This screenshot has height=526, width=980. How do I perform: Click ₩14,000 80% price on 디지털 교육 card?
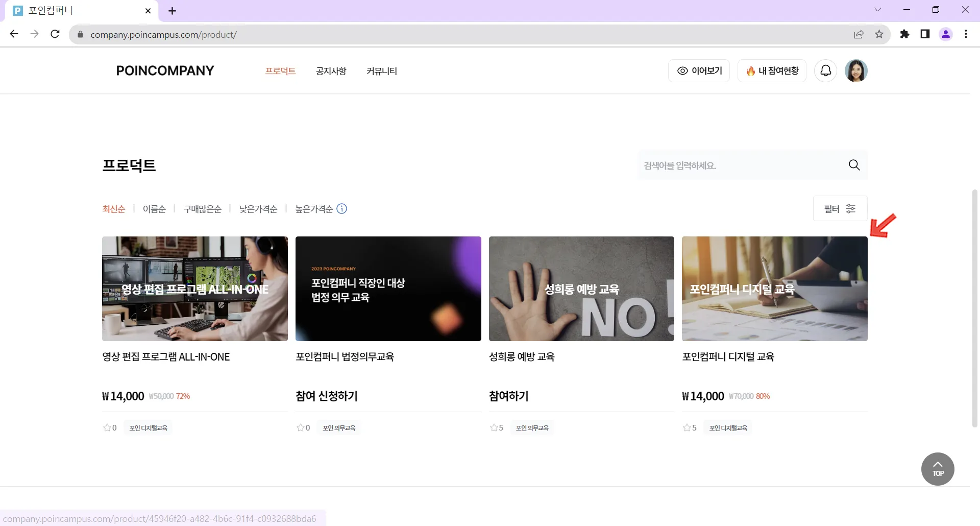[x=726, y=396]
